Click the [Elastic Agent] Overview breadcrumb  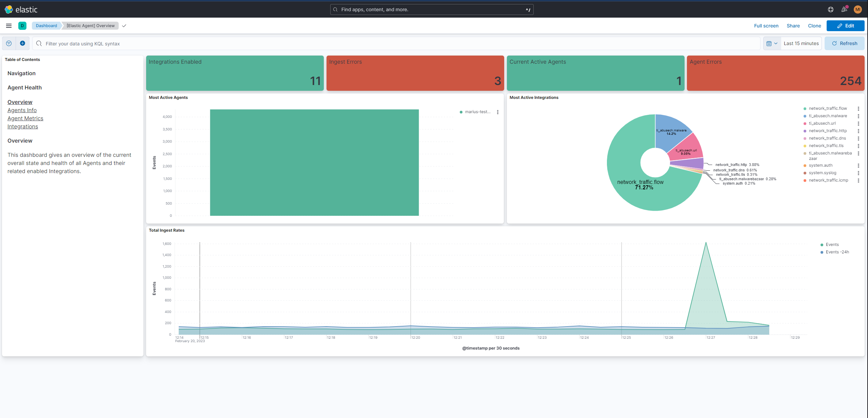pyautogui.click(x=90, y=25)
